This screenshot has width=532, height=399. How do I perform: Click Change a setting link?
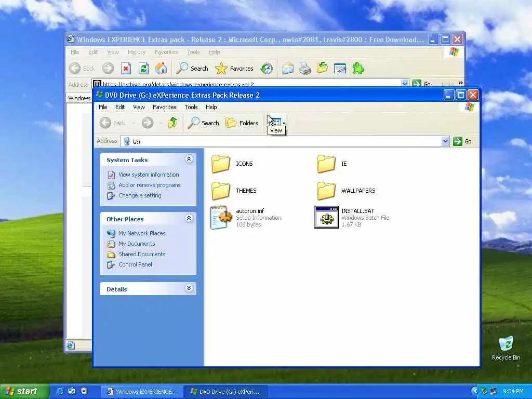(x=140, y=195)
